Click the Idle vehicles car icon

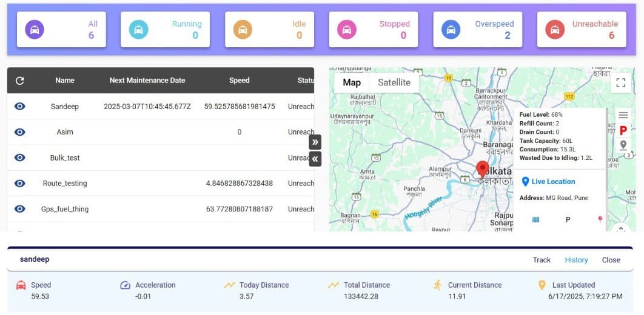pos(243,30)
